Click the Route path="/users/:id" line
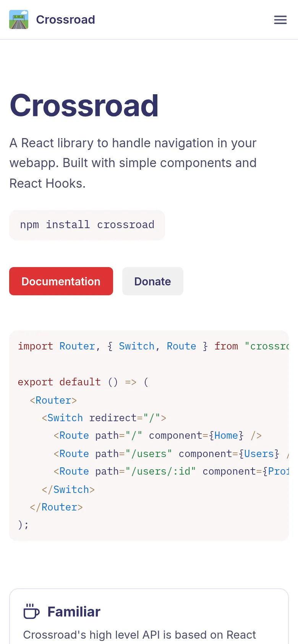The height and width of the screenshot is (644, 298). click(171, 471)
